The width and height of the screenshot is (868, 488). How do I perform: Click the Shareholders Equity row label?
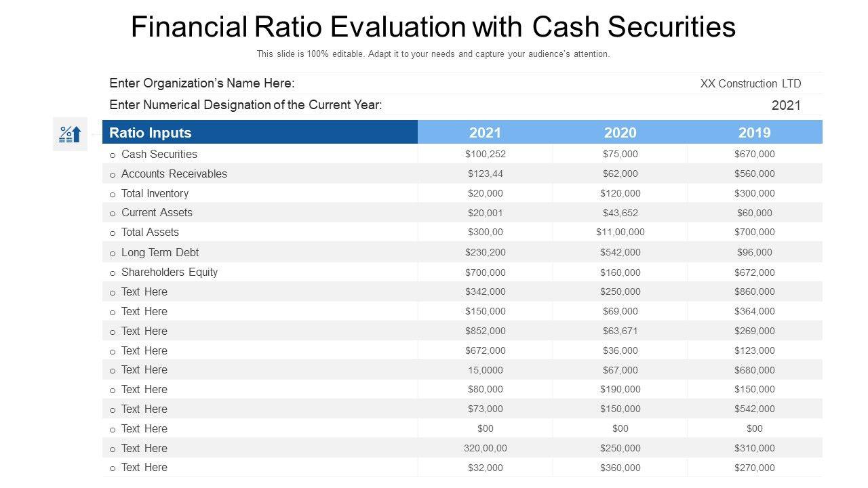[170, 272]
